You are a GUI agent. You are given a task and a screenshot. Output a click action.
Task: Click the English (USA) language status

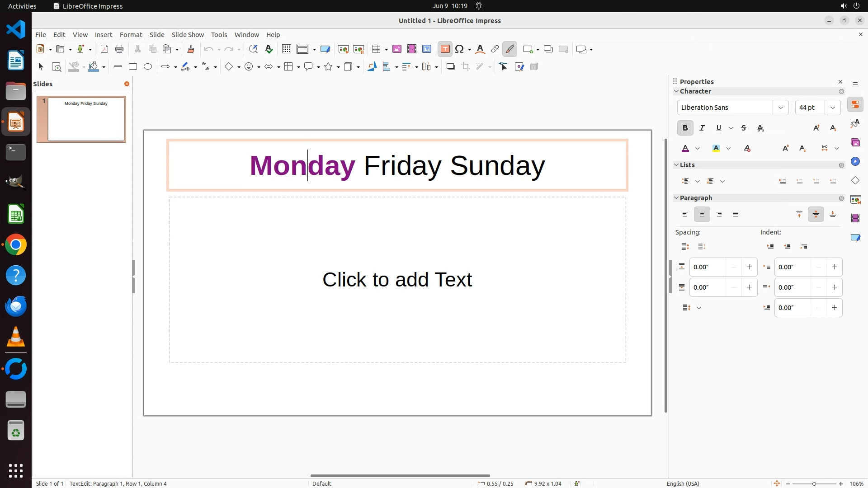coord(683,483)
